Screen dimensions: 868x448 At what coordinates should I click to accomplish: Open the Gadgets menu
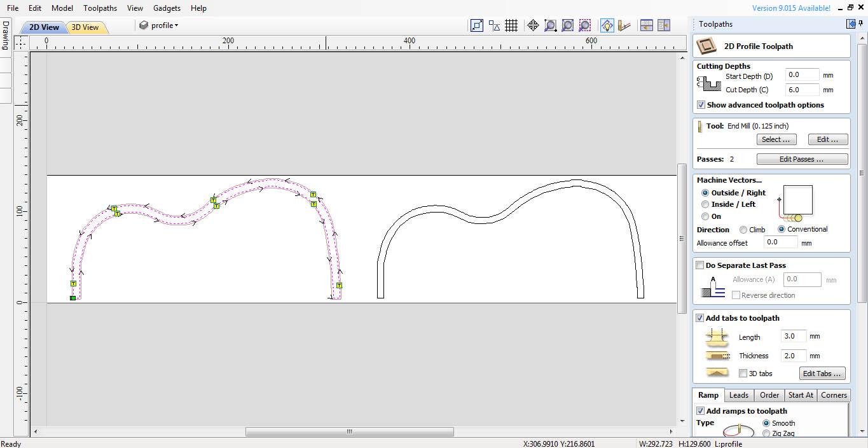167,8
